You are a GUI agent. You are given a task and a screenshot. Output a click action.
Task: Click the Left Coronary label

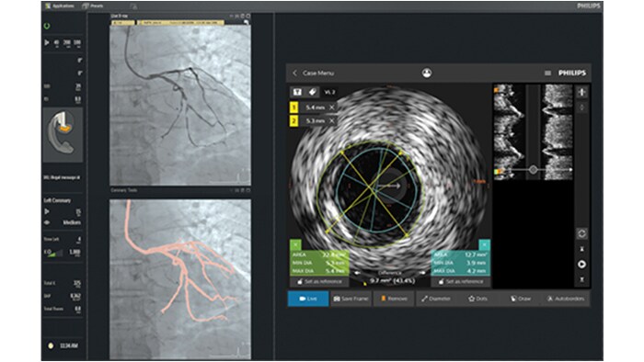[x=57, y=200]
